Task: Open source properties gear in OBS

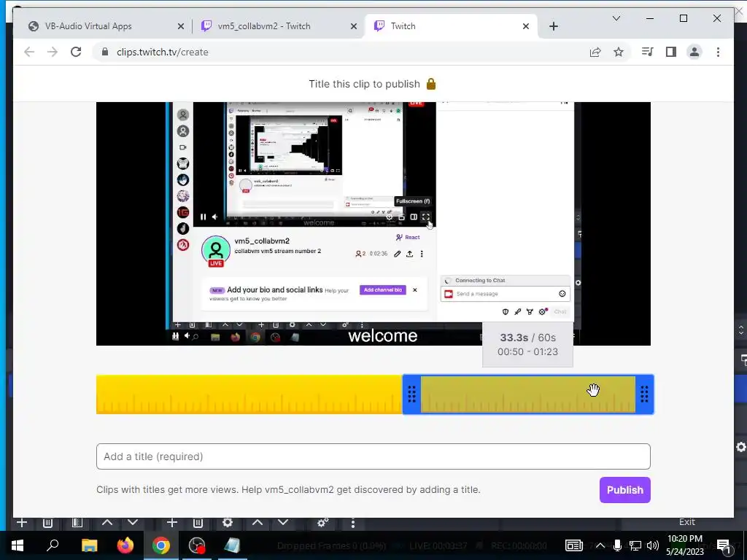Action: tap(228, 522)
